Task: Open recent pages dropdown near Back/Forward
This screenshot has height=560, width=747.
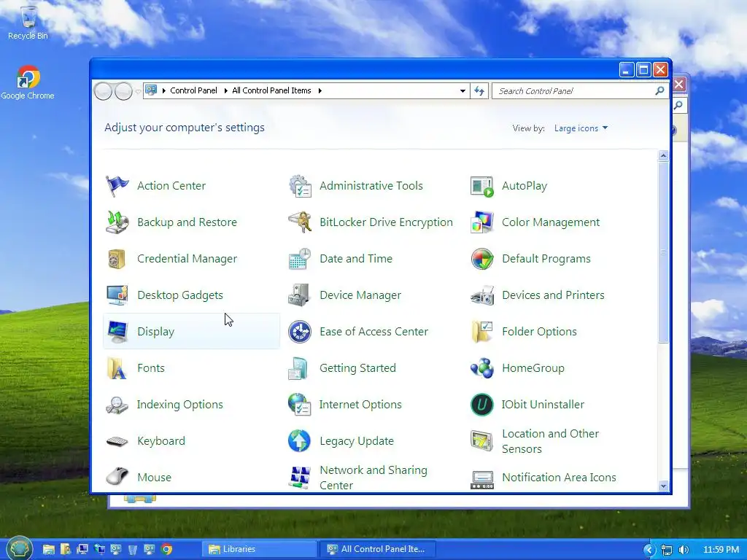Action: [x=138, y=91]
